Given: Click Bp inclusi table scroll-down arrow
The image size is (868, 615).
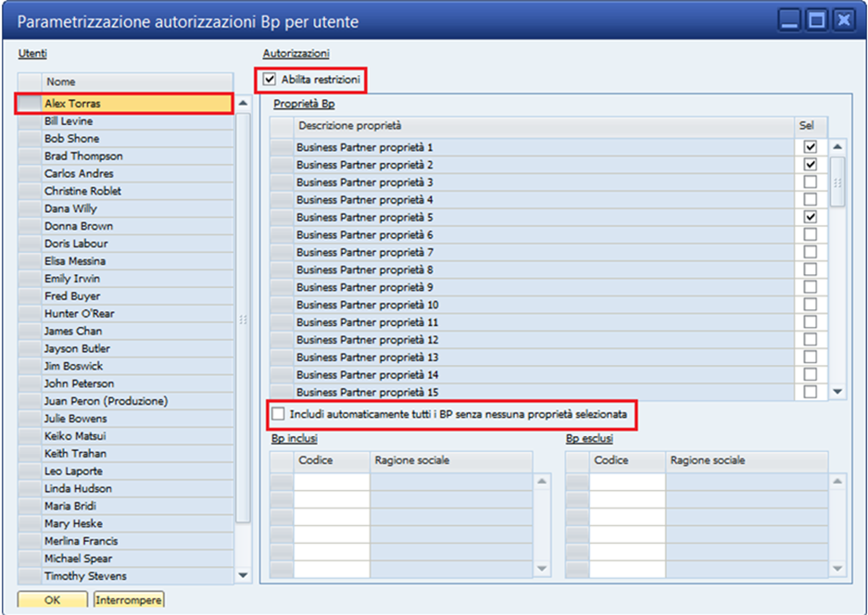Looking at the screenshot, I should 541,569.
